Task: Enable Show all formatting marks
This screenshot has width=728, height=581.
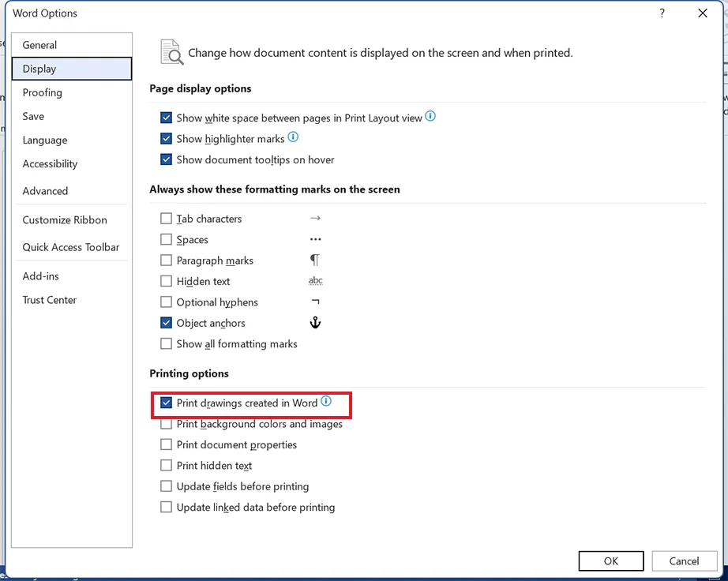Action: (x=166, y=344)
